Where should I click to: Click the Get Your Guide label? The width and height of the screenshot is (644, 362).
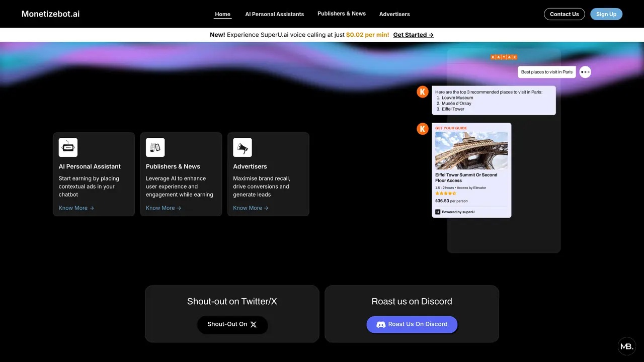[x=451, y=128]
